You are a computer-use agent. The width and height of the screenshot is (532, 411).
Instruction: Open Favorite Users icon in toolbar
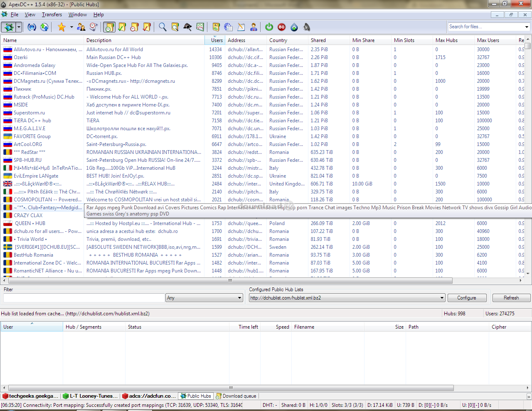81,27
